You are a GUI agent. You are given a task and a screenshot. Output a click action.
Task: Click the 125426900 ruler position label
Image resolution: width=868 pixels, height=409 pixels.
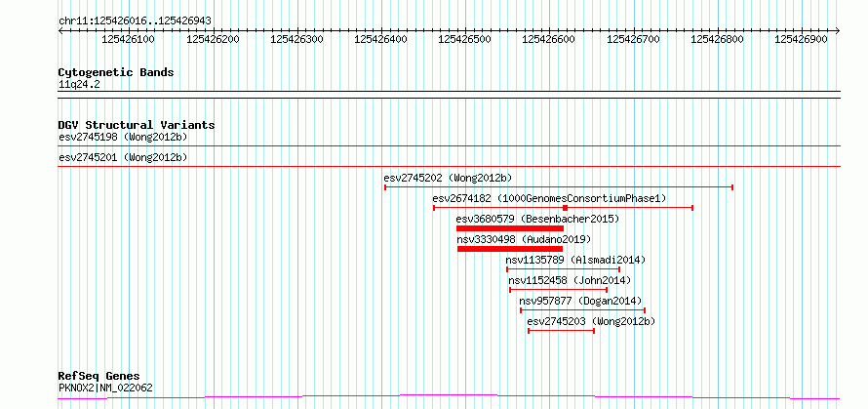[801, 39]
